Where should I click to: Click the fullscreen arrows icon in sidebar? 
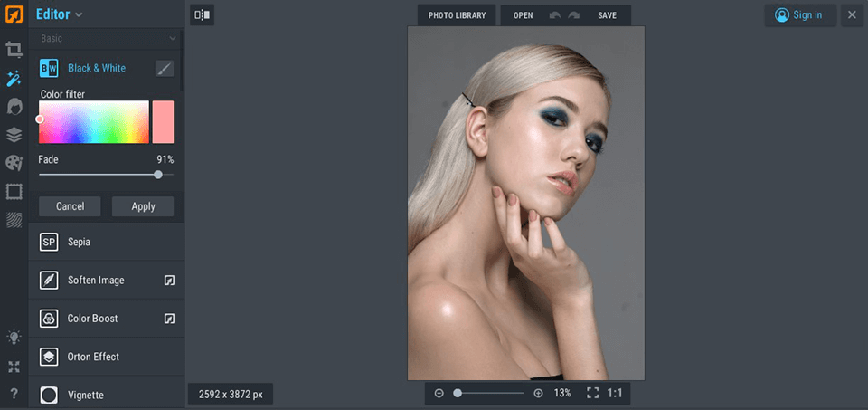tap(14, 367)
